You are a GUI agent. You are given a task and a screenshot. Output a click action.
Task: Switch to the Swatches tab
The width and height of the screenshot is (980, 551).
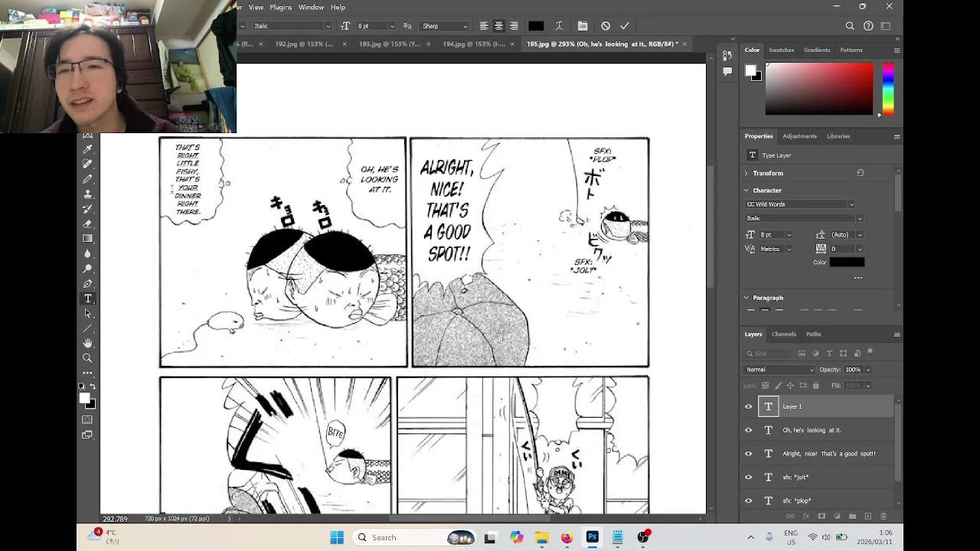pos(781,50)
